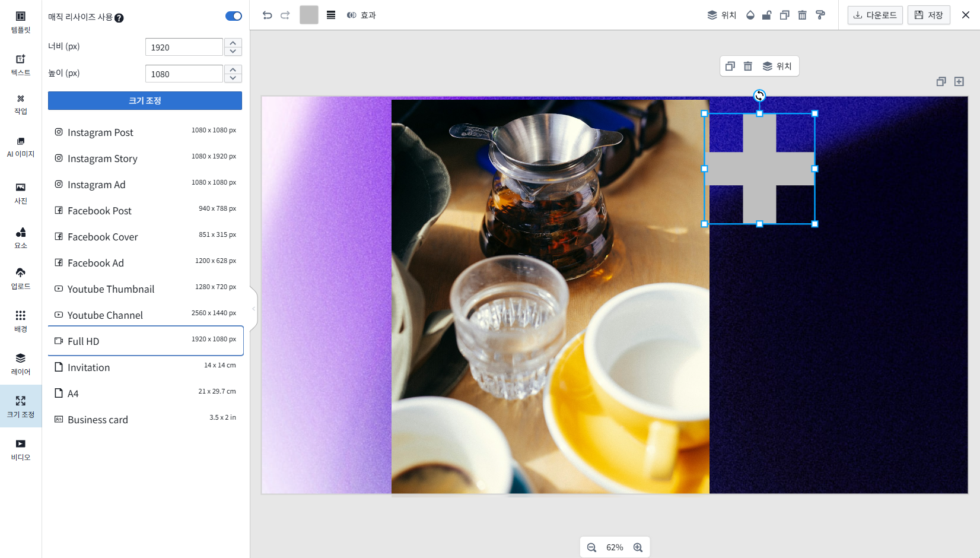Open the 효과 effects menu
980x558 pixels.
click(361, 15)
